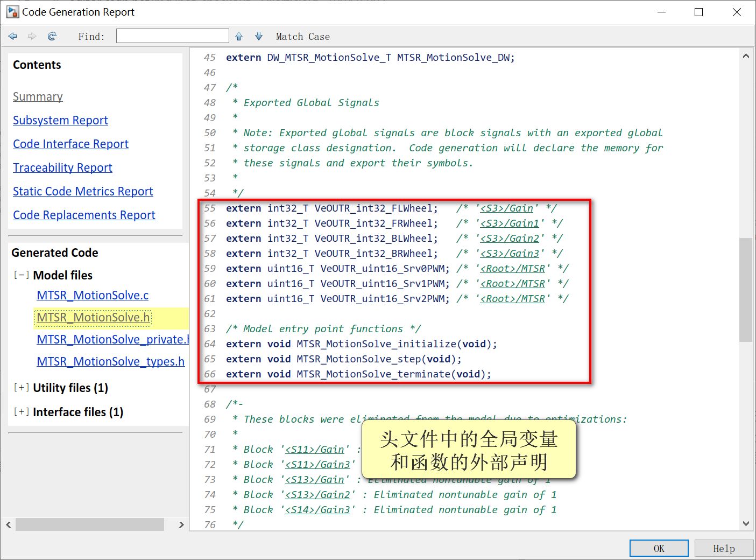Follow <Root>/MTSR link on Srv0PWM line

(x=513, y=269)
